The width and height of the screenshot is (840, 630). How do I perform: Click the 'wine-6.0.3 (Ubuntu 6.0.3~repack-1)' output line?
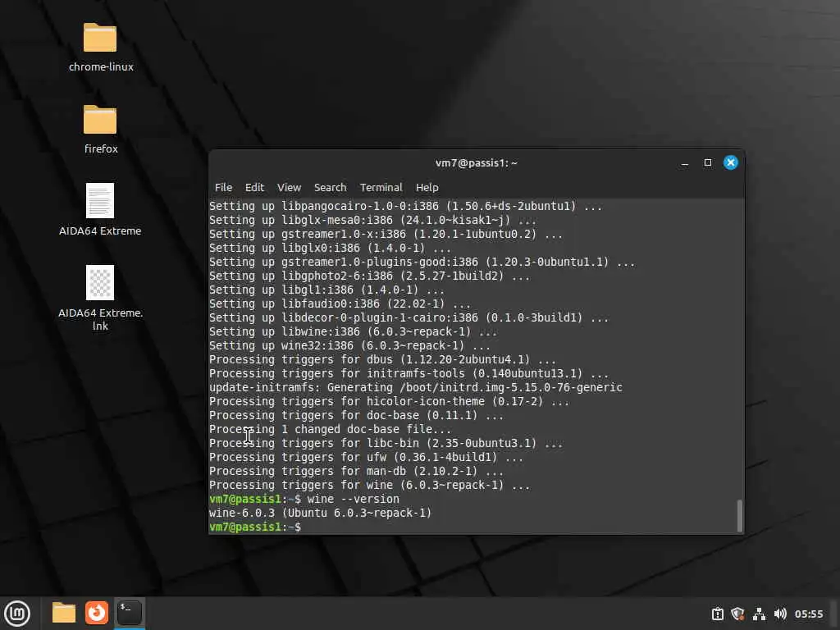[321, 513]
